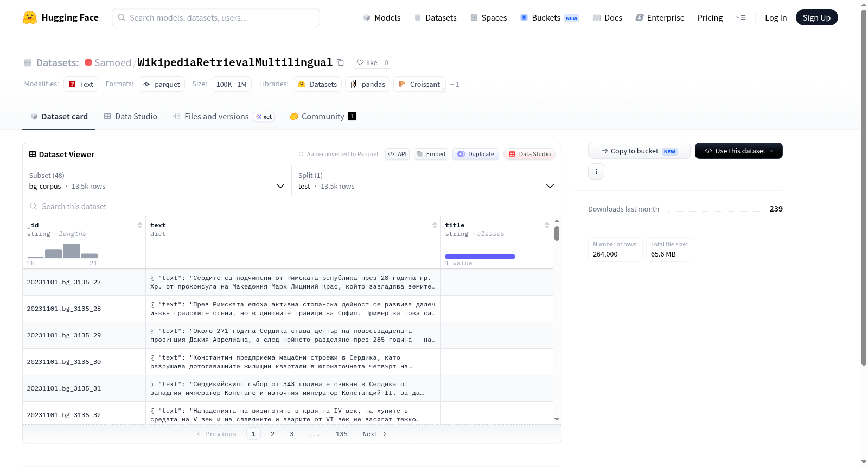The width and height of the screenshot is (868, 467).
Task: Click the Croissant library tag
Action: [x=419, y=84]
